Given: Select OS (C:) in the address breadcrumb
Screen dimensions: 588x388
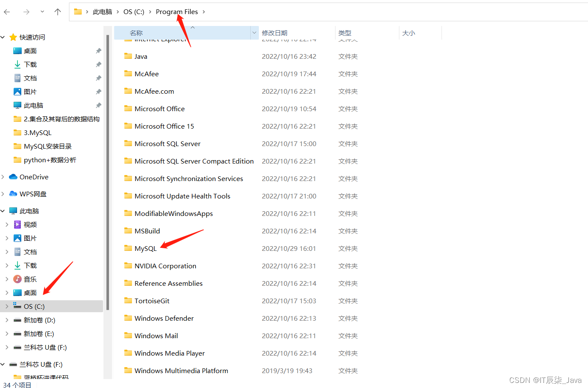Looking at the screenshot, I should (134, 12).
